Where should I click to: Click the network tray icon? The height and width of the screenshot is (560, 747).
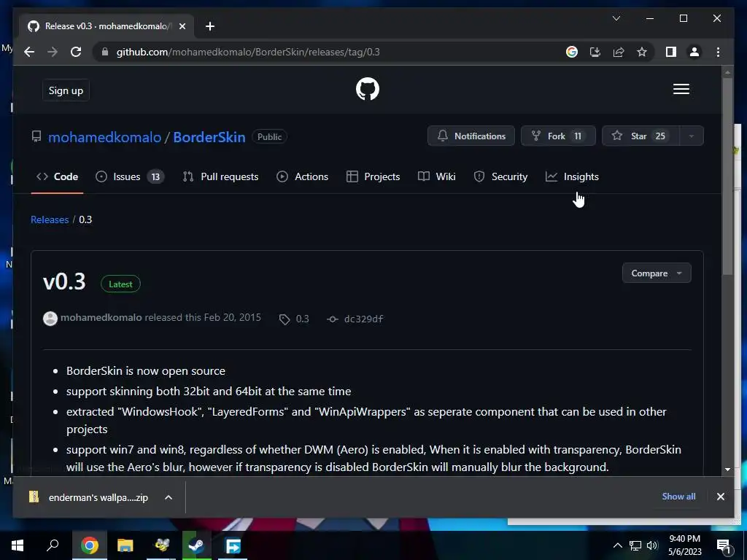tap(635, 545)
